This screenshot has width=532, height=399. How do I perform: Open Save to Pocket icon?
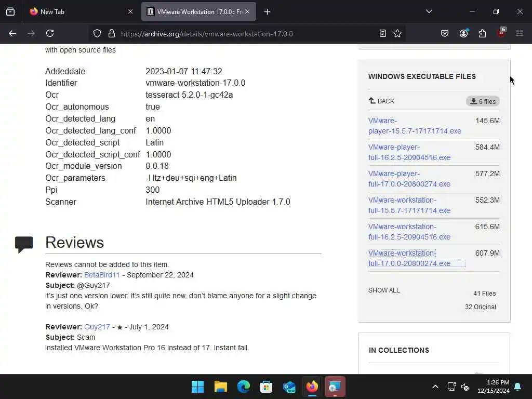445,33
